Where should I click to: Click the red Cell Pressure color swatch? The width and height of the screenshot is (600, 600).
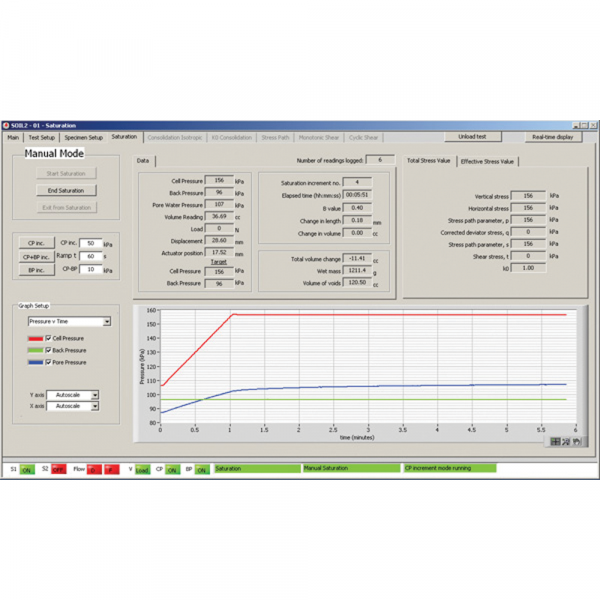tap(35, 339)
